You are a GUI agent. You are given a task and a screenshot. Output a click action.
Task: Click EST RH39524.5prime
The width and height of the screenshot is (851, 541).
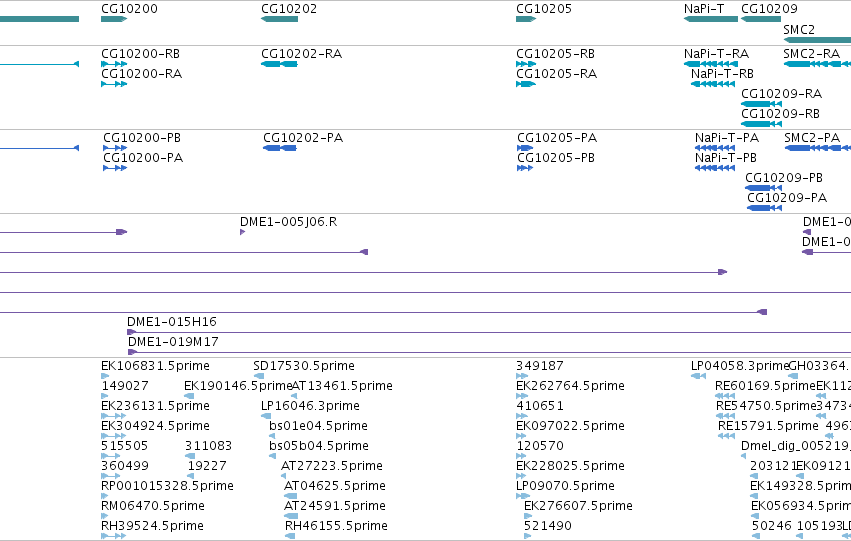point(113,537)
